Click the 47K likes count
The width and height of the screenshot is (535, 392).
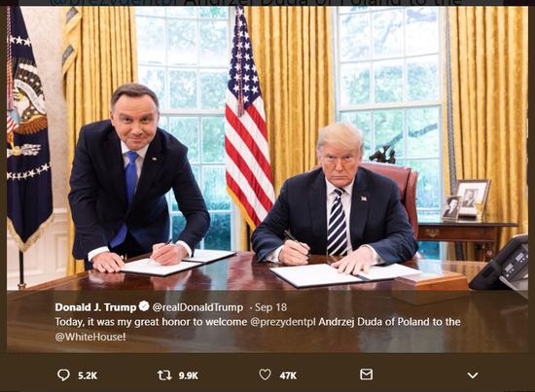[288, 375]
